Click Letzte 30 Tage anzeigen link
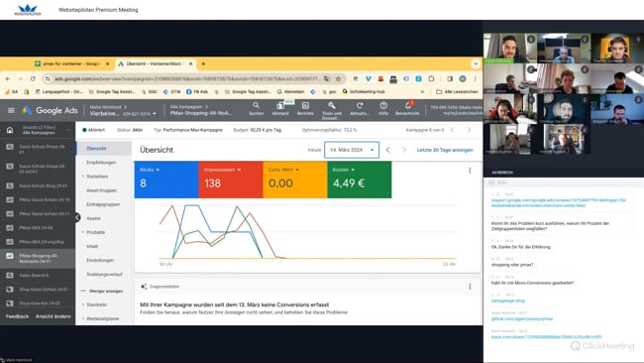Image resolution: width=644 pixels, height=363 pixels. coord(445,150)
